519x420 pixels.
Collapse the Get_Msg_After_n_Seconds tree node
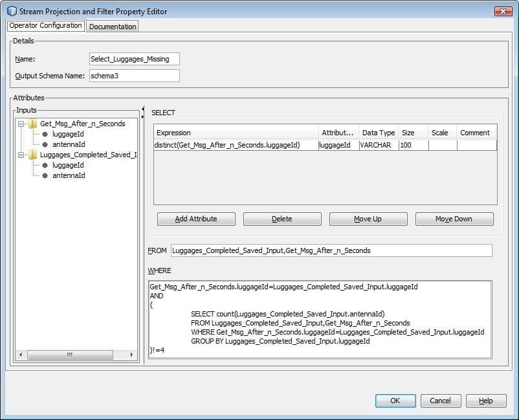(22, 124)
